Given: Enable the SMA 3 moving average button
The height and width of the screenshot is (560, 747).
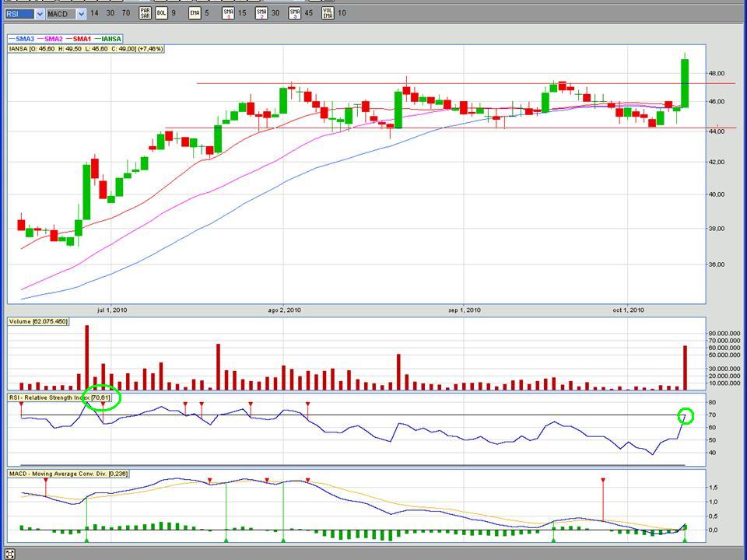Looking at the screenshot, I should pyautogui.click(x=295, y=13).
